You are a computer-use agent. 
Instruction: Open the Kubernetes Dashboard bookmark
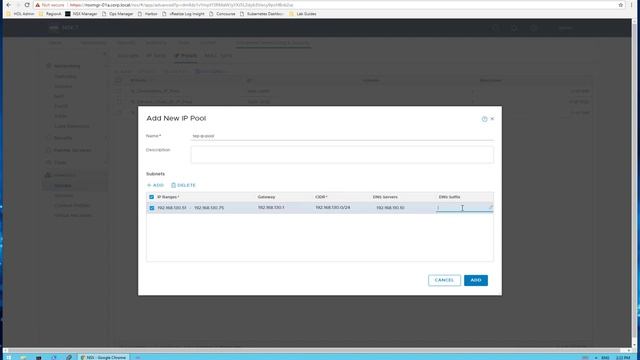tap(262, 14)
